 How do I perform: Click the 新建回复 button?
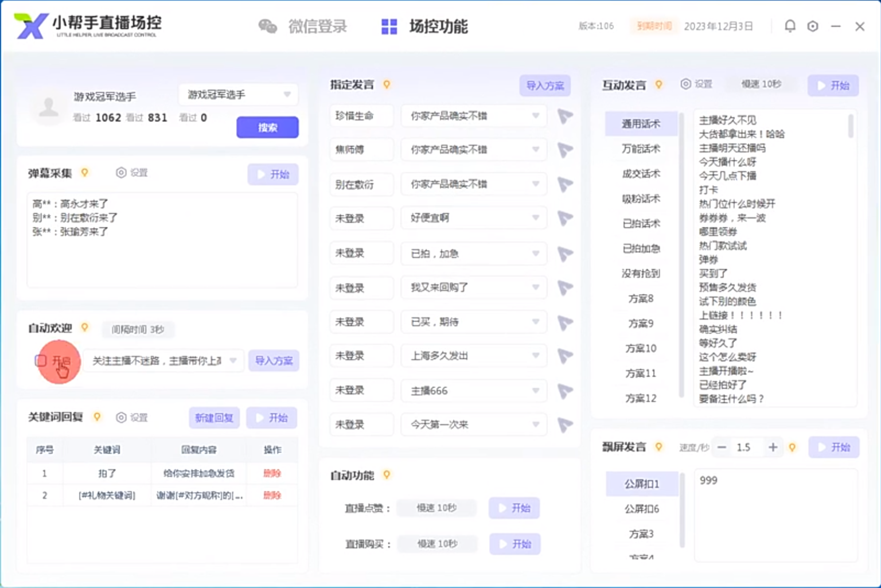click(x=214, y=418)
